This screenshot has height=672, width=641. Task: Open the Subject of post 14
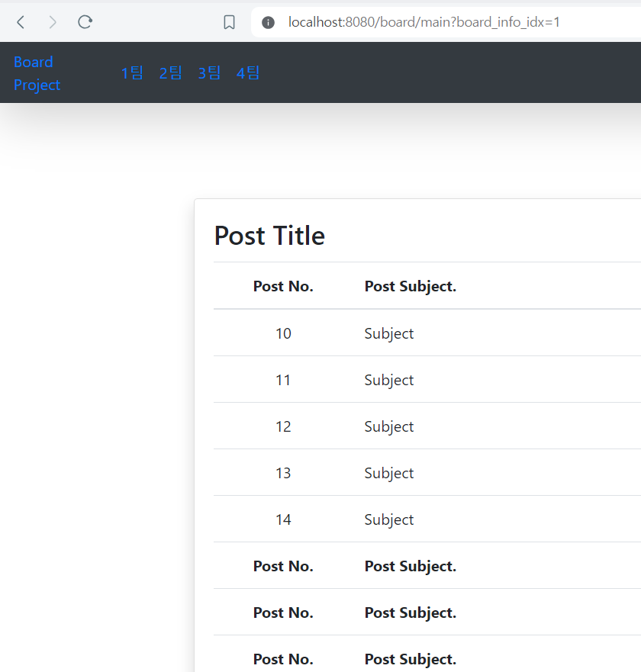point(389,520)
